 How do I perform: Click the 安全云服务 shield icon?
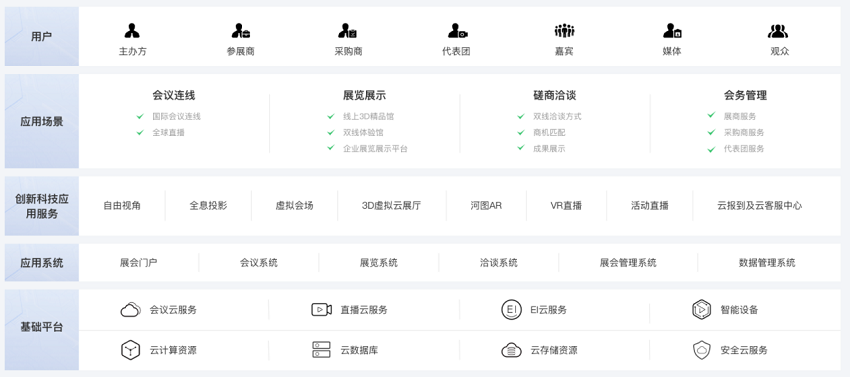(701, 350)
